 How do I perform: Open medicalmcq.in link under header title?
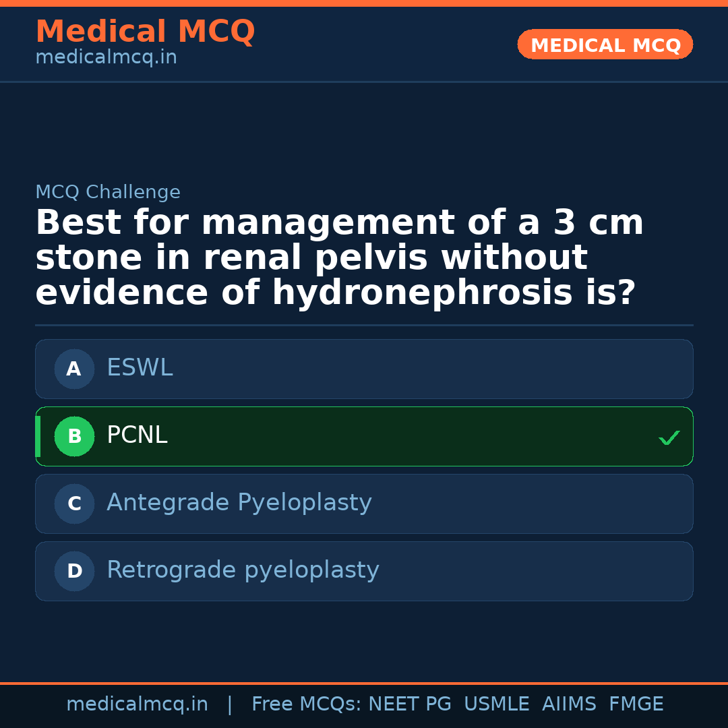click(x=106, y=58)
